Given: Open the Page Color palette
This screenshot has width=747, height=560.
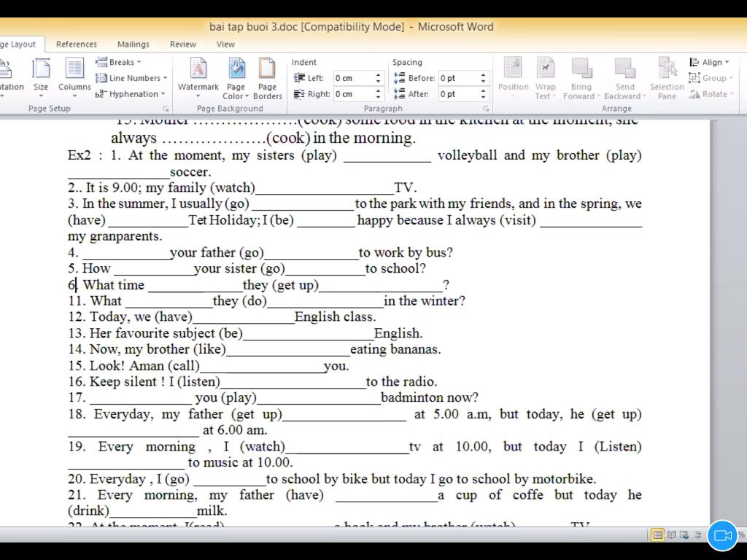Looking at the screenshot, I should (236, 78).
